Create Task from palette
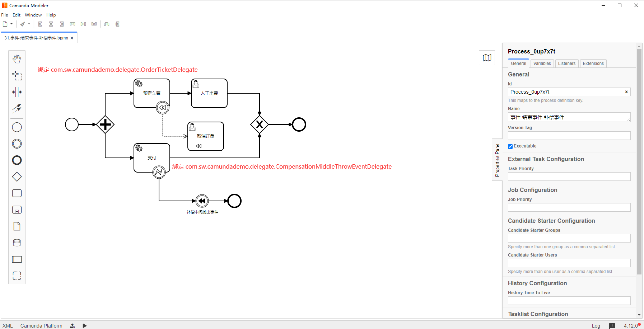 (x=17, y=193)
